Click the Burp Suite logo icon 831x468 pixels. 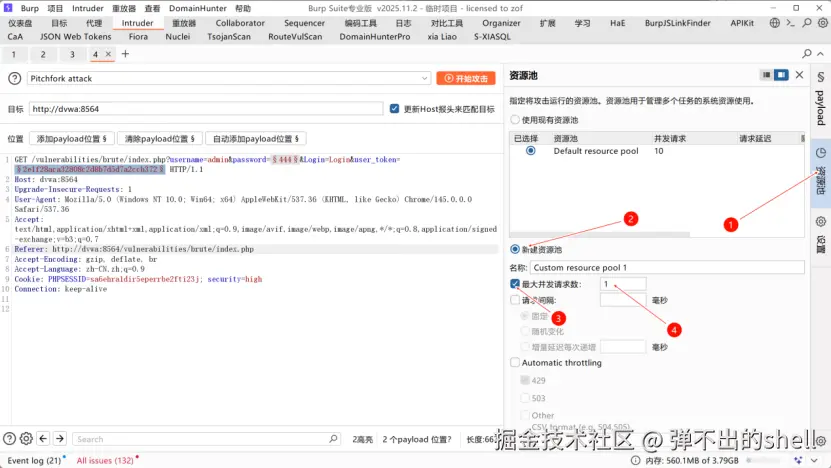[x=8, y=8]
